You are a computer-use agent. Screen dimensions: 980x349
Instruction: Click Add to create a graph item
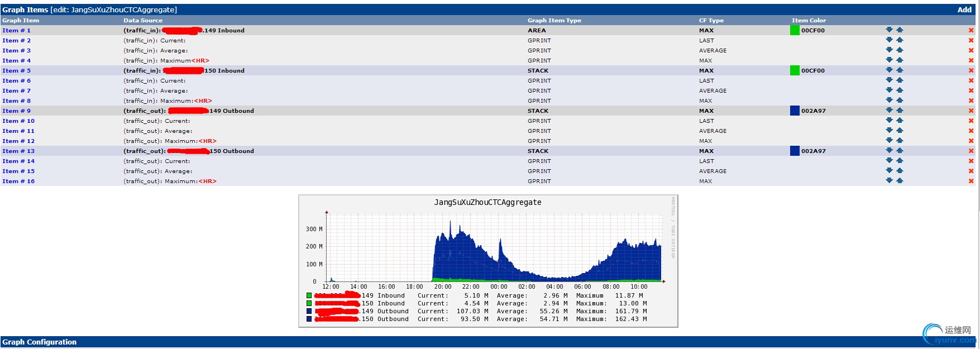click(964, 9)
